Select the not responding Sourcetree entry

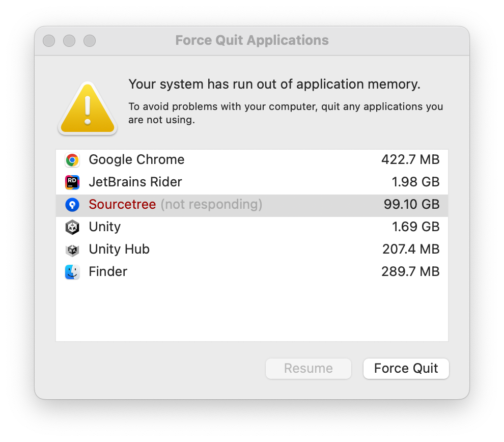[x=252, y=205]
